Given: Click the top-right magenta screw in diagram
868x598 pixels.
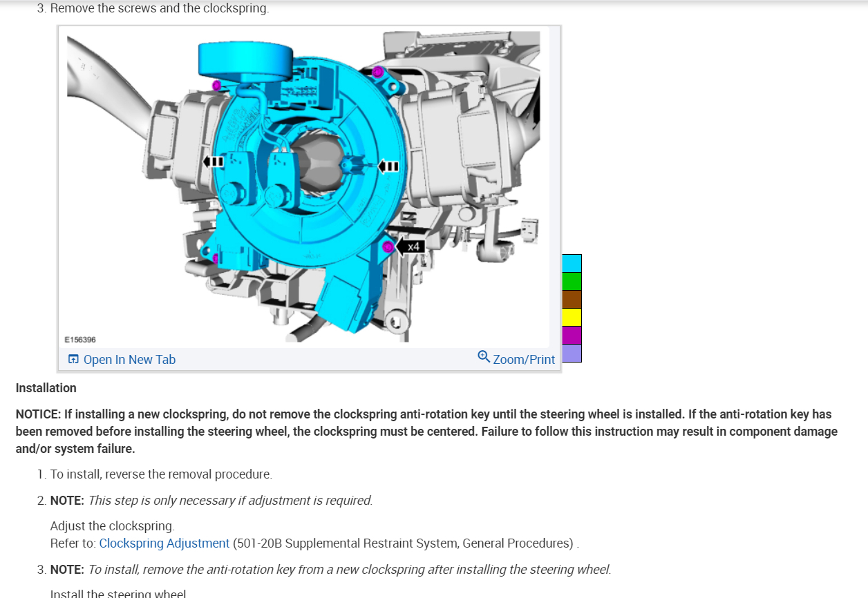Looking at the screenshot, I should (x=377, y=72).
